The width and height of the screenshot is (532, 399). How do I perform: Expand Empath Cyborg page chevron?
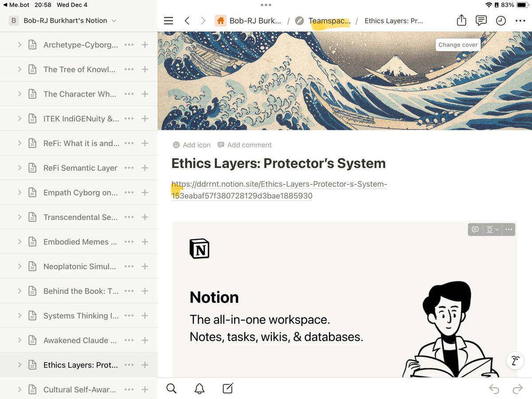click(x=20, y=192)
